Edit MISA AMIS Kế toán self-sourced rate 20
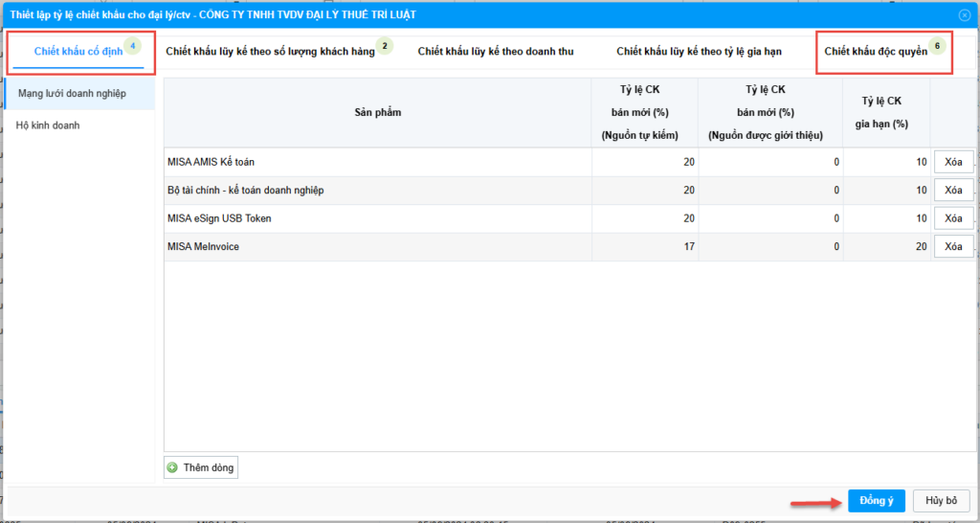 645,162
